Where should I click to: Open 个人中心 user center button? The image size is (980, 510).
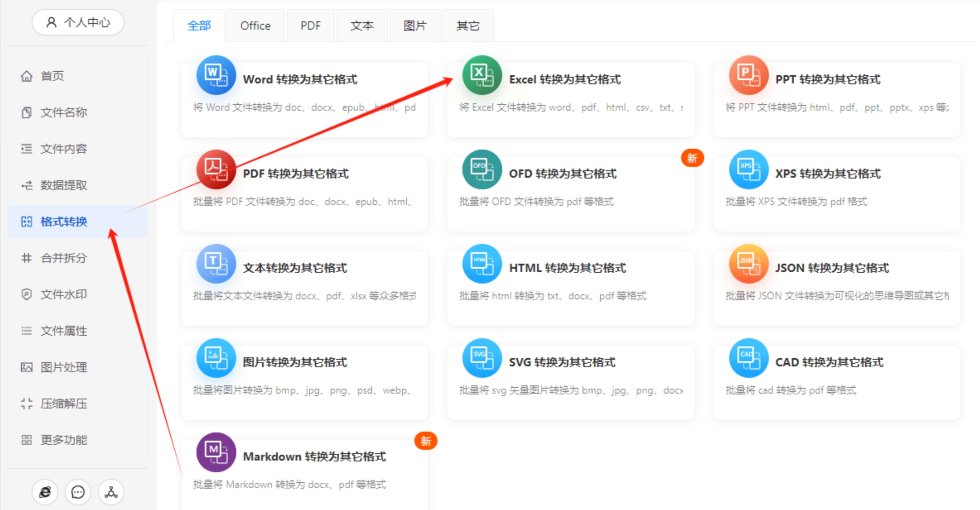tap(78, 22)
